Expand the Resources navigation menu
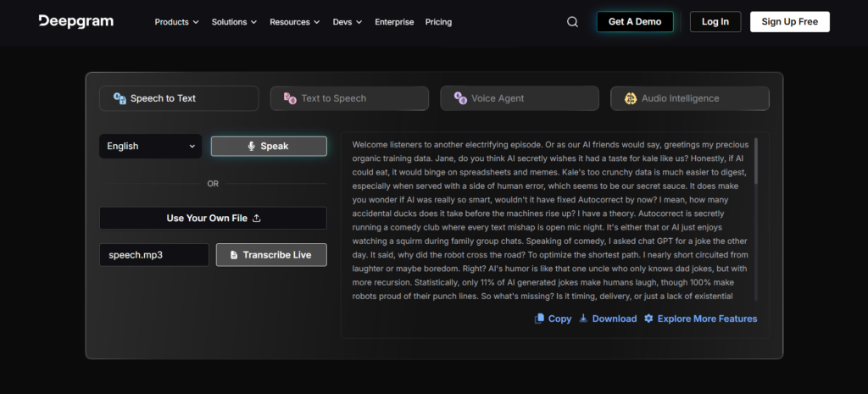868x394 pixels. click(x=295, y=22)
